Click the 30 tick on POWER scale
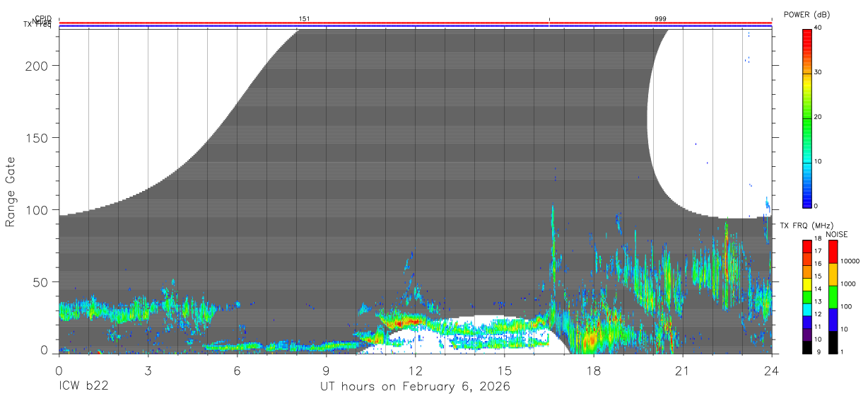 click(x=816, y=72)
